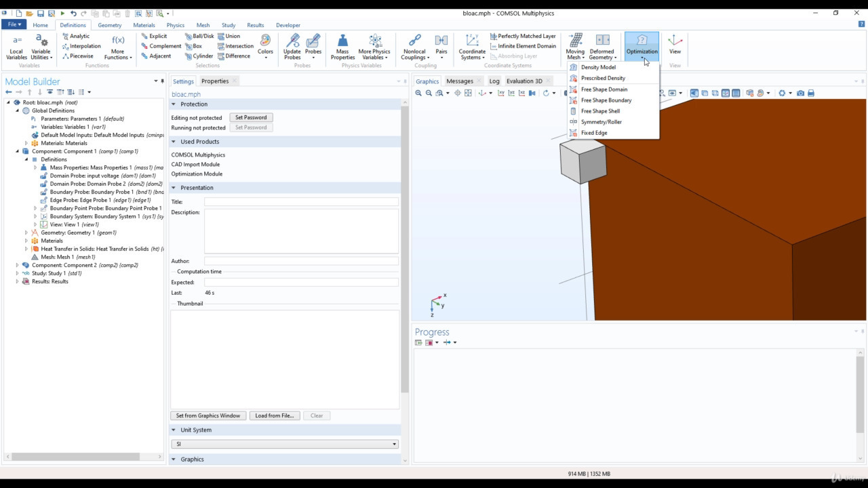Expand Study 1 tree node
The height and width of the screenshot is (488, 868).
coord(18,273)
